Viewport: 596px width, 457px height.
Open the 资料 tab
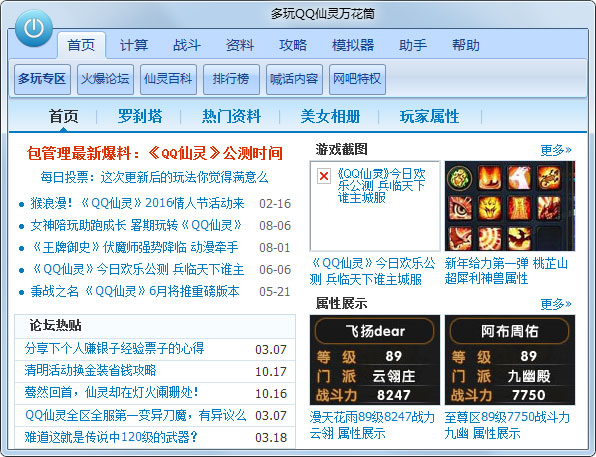[x=239, y=45]
